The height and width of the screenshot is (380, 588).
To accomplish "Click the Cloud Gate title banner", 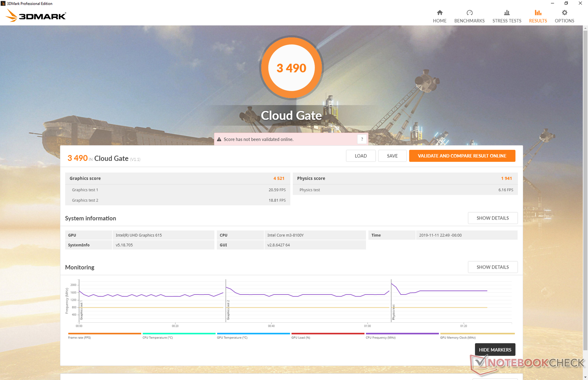I will coord(291,116).
